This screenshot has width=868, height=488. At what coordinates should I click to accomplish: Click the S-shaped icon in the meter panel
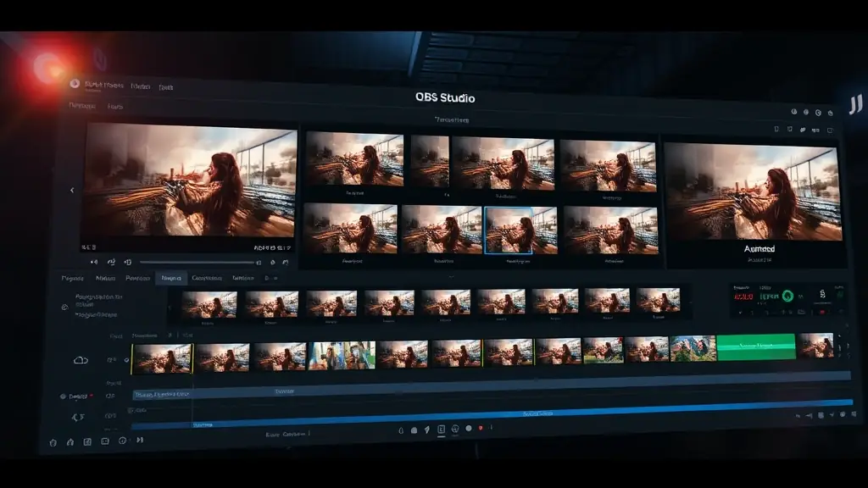coord(822,294)
